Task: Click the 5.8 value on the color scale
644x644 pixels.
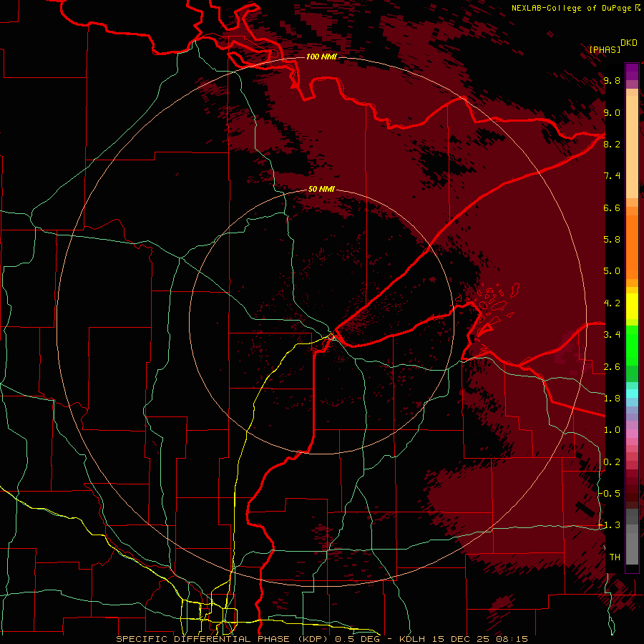Action: pyautogui.click(x=612, y=240)
